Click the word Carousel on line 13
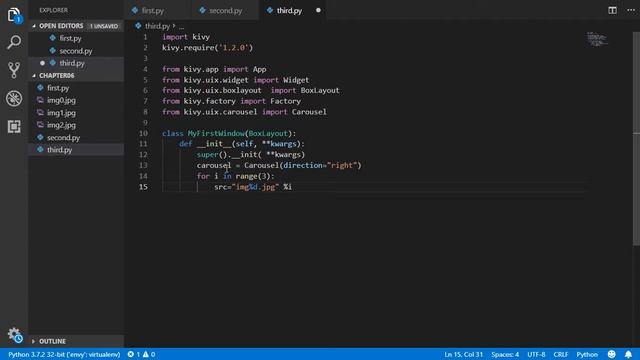 (261, 165)
